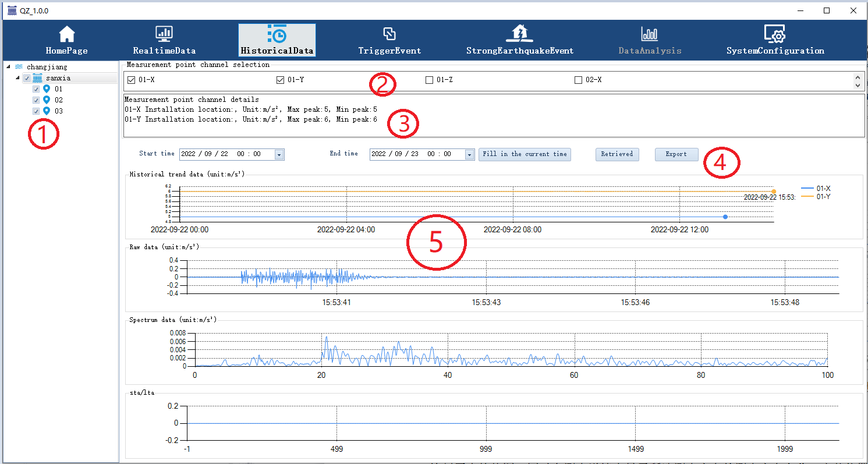
Task: Click the 2022-09-22 12:00 trend axis label
Action: [679, 229]
